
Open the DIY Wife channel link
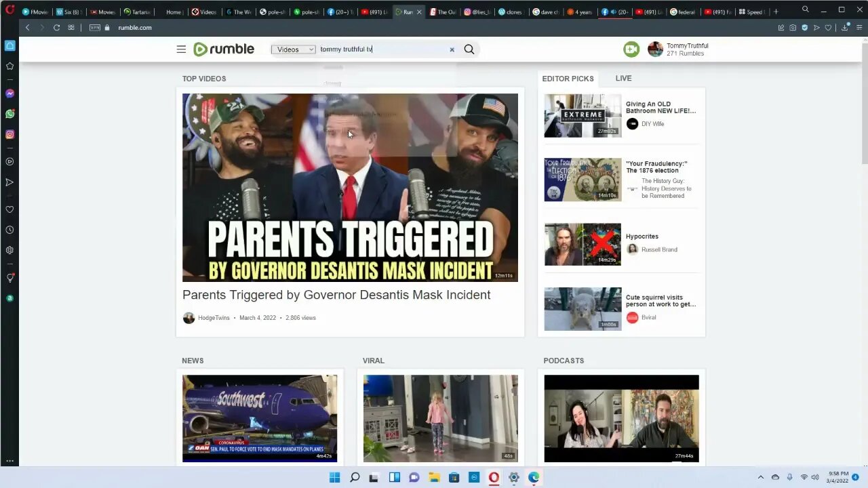click(x=652, y=124)
